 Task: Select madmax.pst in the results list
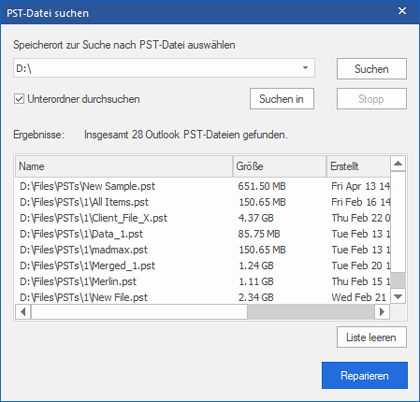pos(203,250)
